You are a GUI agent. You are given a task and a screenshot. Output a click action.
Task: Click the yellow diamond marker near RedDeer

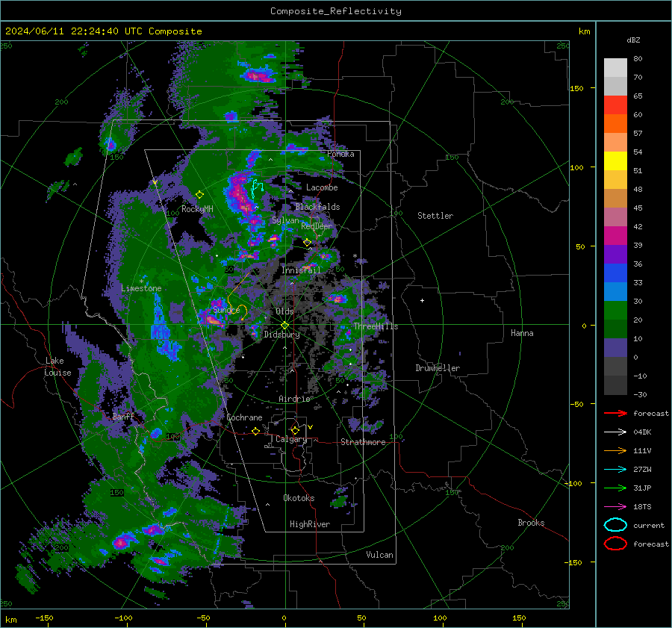click(x=308, y=243)
